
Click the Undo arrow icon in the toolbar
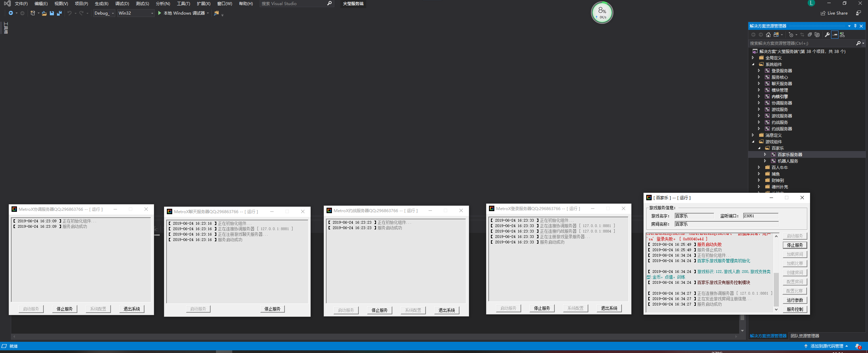[70, 13]
